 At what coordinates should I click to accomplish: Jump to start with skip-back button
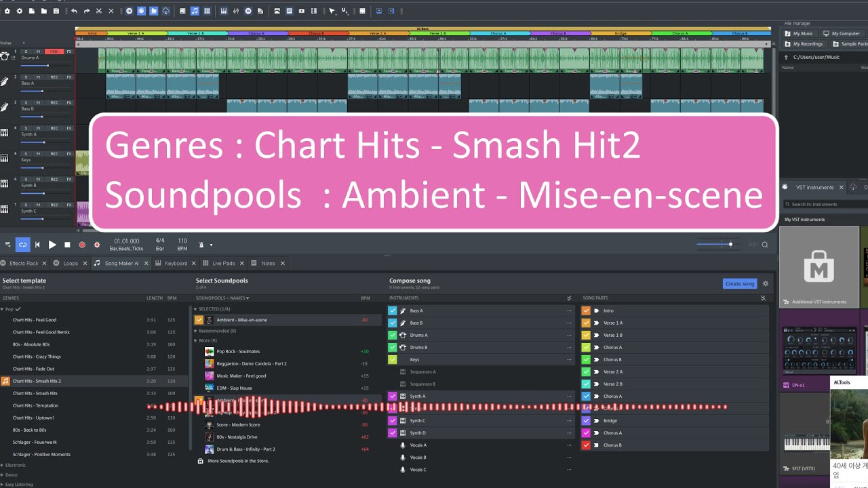coord(37,245)
